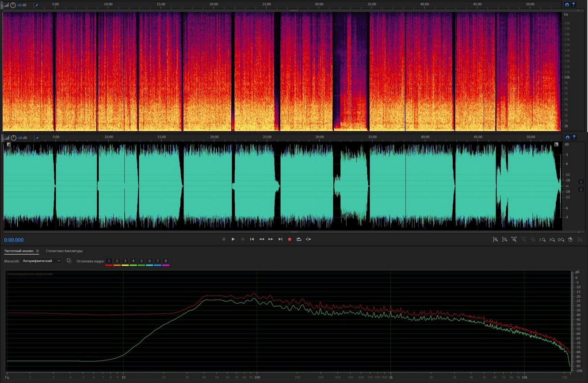This screenshot has height=383, width=588.
Task: Toggle the Skip Selection button
Action: click(308, 239)
